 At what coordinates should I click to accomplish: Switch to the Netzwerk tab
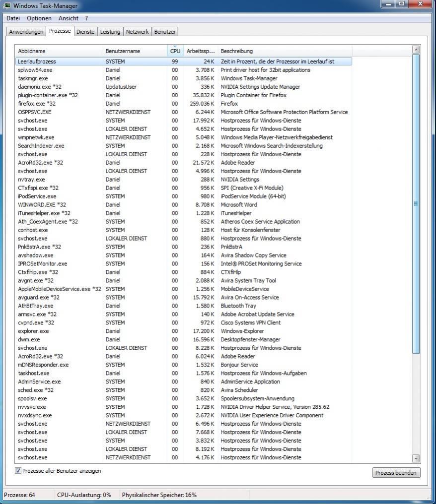[x=137, y=32]
